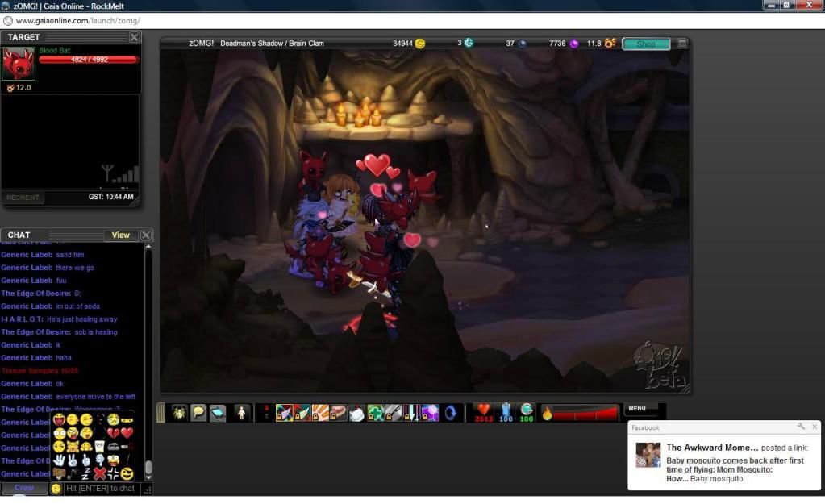Use the second ring with the green blade

point(302,412)
